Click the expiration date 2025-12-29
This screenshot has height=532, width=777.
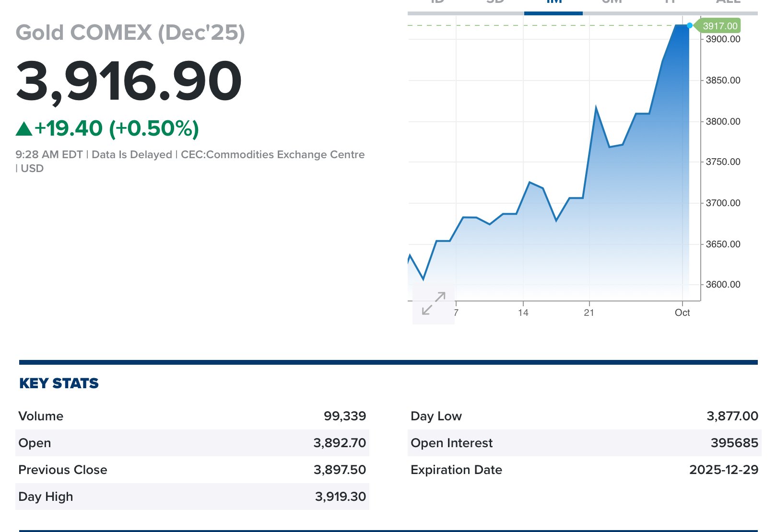[724, 470]
